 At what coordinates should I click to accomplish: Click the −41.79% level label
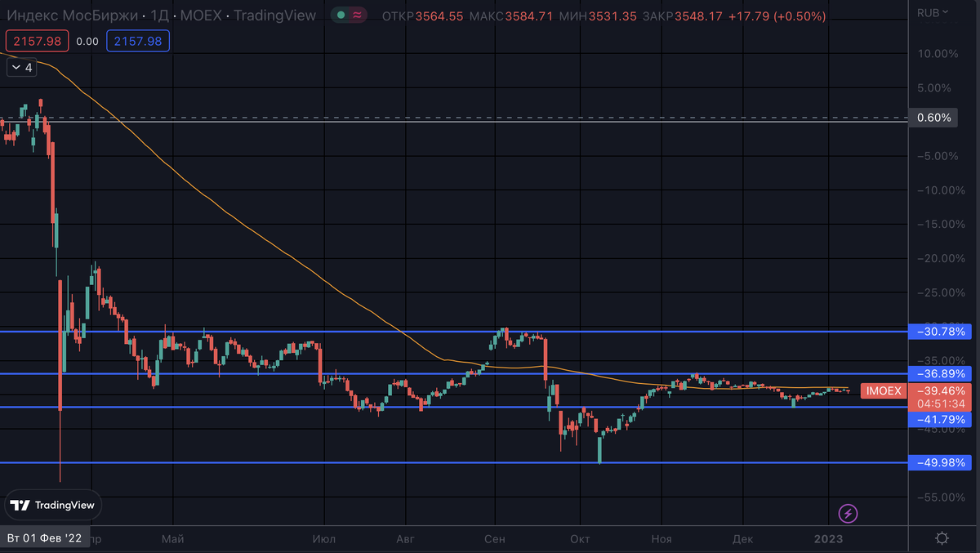tap(941, 419)
